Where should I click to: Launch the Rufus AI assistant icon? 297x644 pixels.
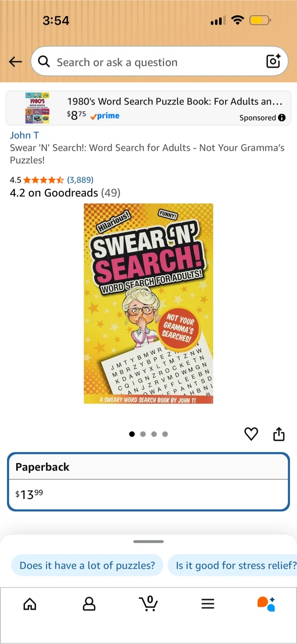(x=266, y=604)
